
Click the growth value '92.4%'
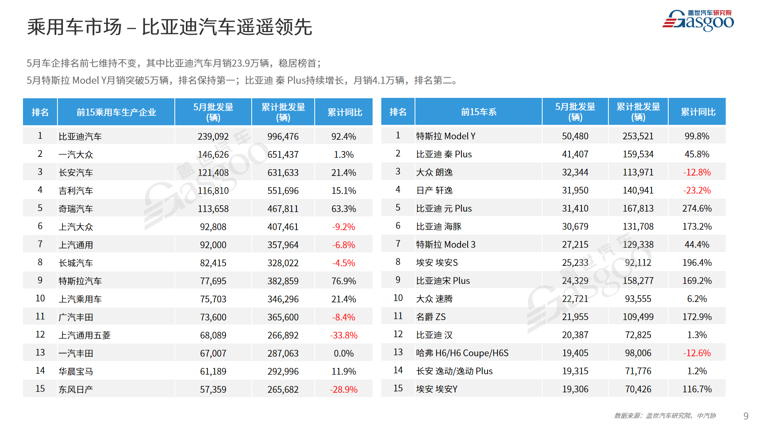(344, 137)
